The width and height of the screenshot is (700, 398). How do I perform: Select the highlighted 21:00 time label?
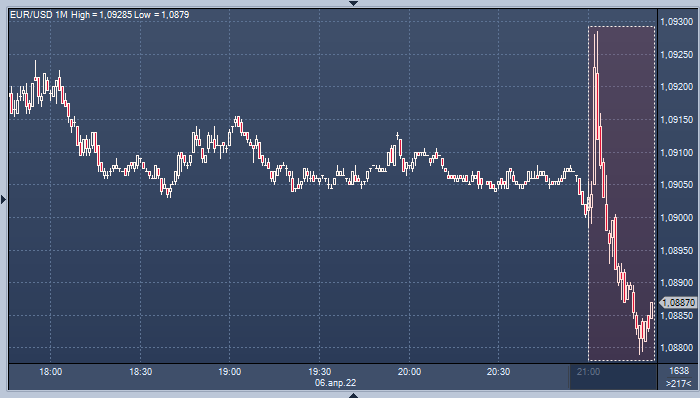pyautogui.click(x=588, y=372)
